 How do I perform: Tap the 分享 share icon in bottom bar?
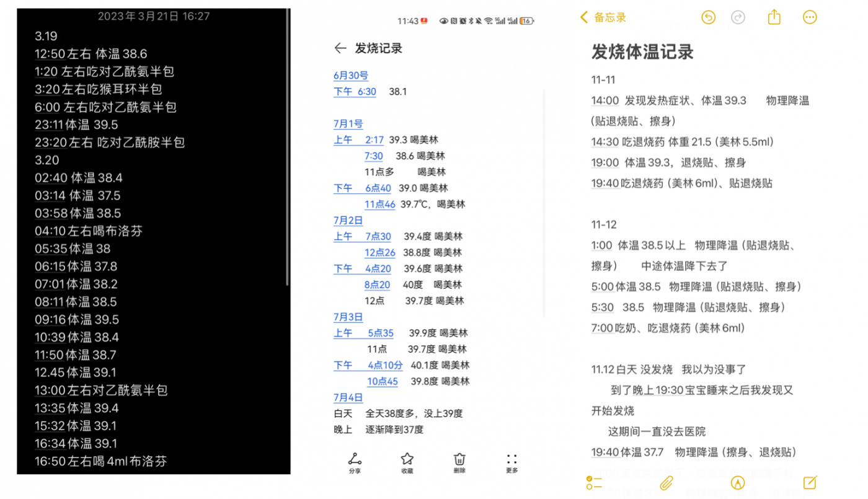pos(355,459)
